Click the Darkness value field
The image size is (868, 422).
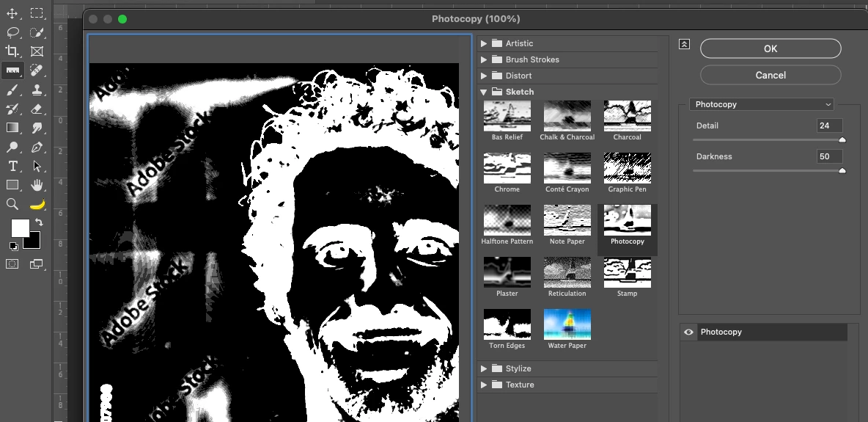tap(829, 156)
